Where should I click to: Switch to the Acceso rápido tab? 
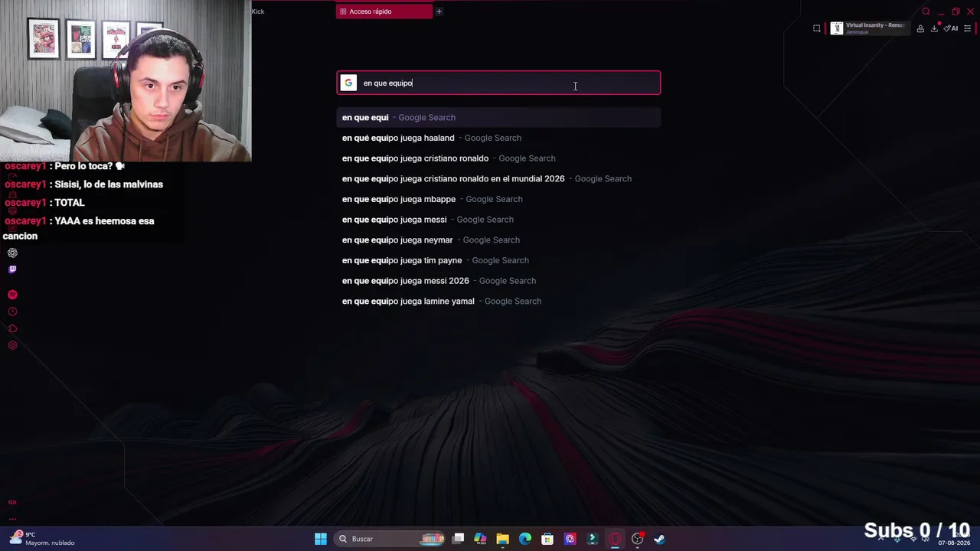(x=384, y=11)
